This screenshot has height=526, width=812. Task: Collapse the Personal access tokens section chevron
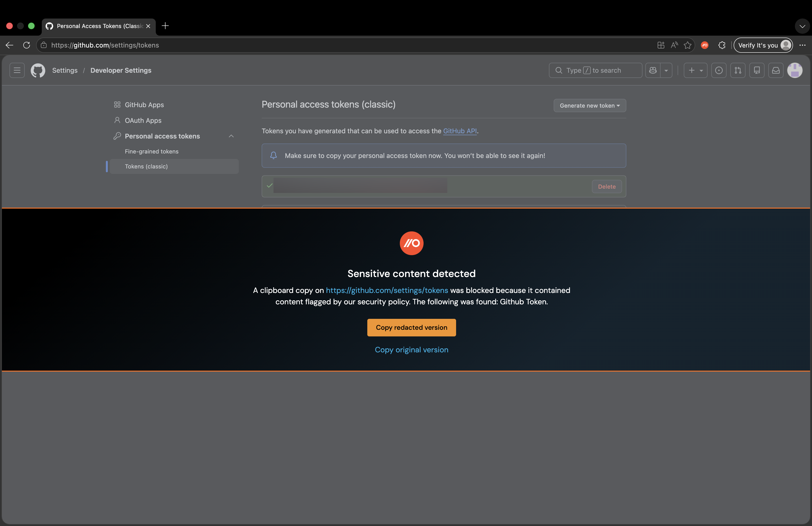(231, 136)
